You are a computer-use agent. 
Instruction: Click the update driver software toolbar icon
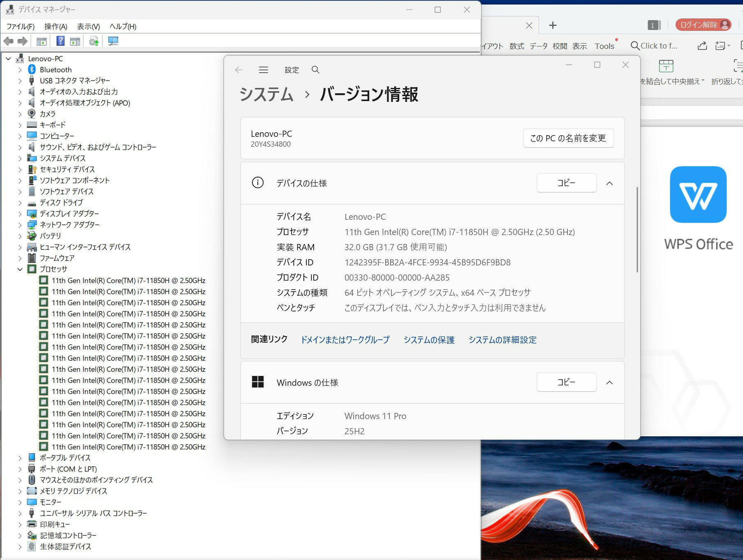(x=94, y=41)
